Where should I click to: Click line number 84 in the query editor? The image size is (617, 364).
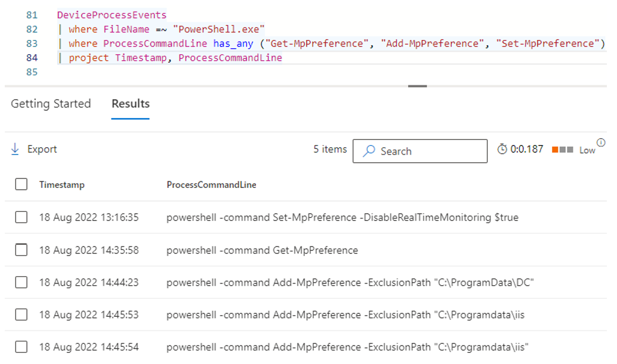coord(33,58)
